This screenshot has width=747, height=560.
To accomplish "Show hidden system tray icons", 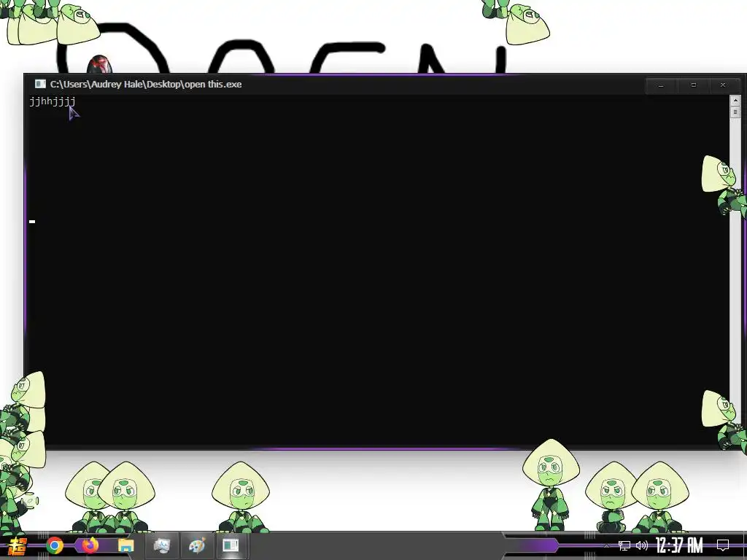I will (606, 545).
